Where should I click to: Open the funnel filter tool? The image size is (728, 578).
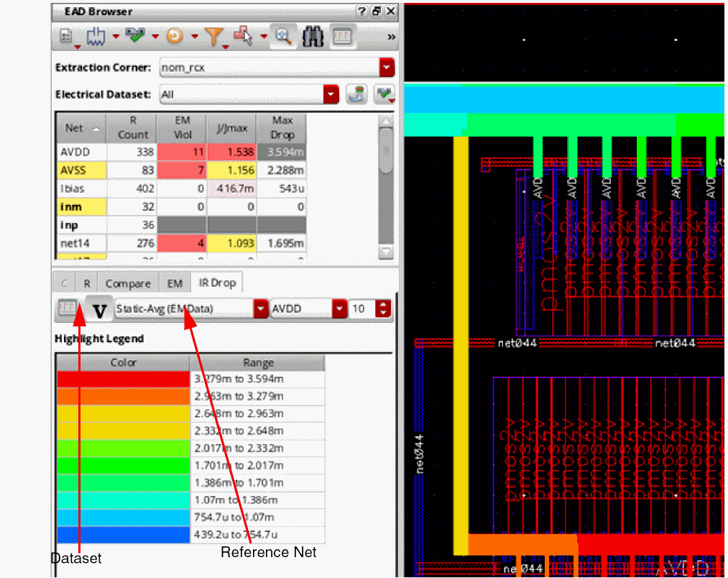(213, 36)
